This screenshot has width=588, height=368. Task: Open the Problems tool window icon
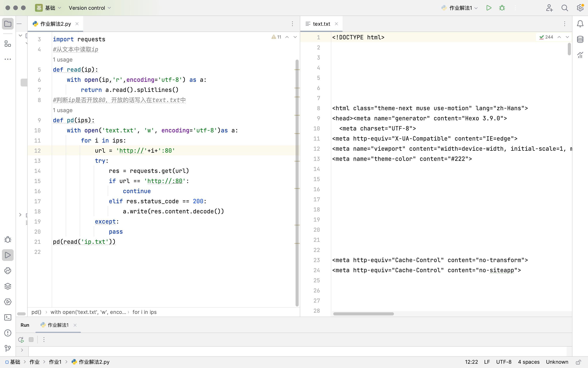[8, 333]
